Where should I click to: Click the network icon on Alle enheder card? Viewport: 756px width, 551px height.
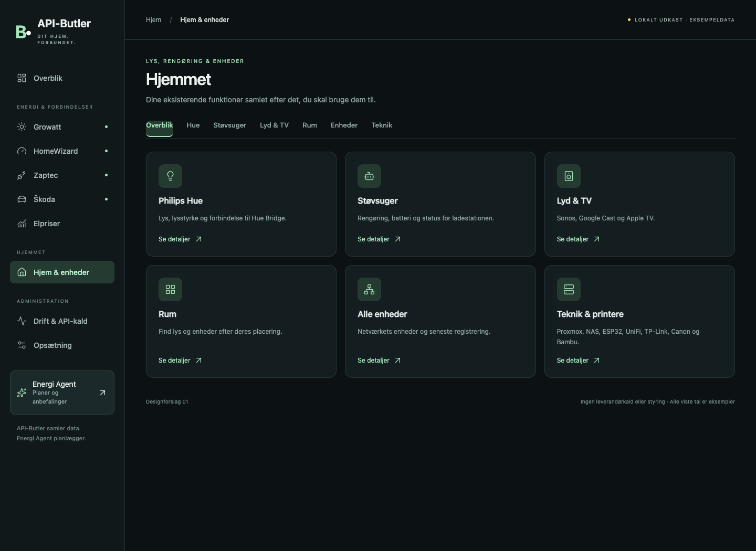click(369, 290)
